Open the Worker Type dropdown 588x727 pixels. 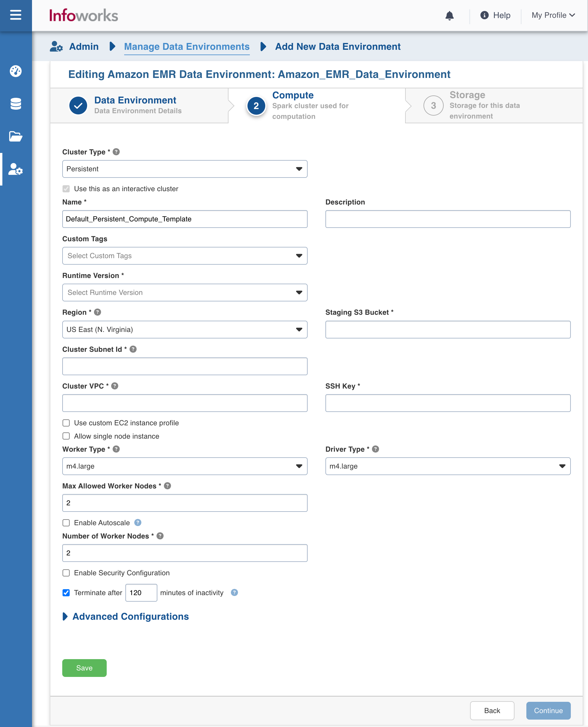coord(185,466)
